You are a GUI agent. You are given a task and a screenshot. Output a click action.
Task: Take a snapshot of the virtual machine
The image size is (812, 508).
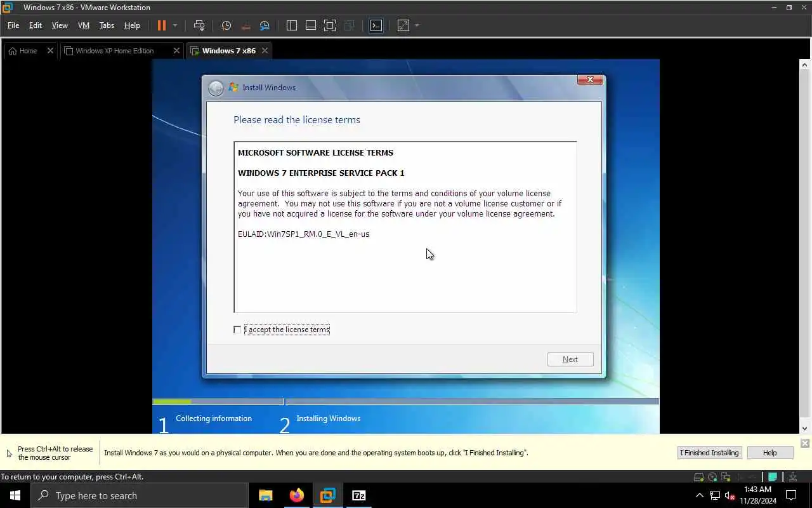226,25
